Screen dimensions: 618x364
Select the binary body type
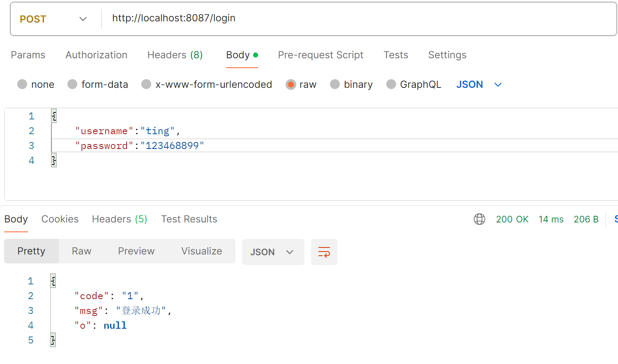(351, 85)
